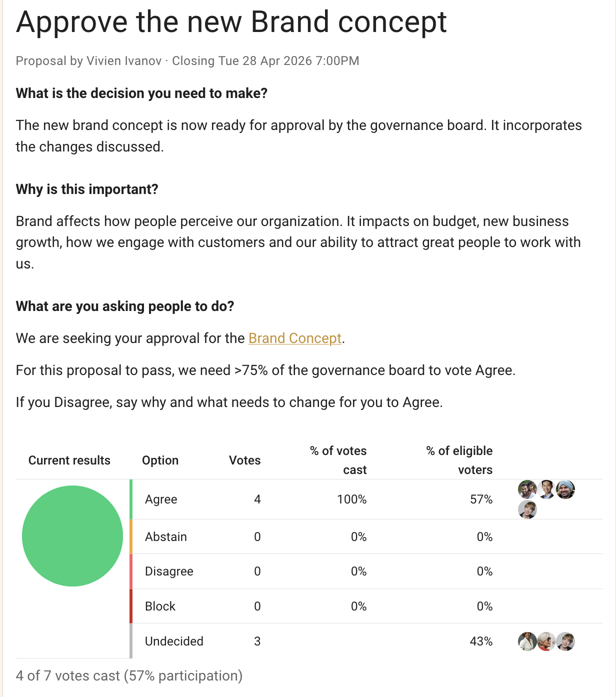Click the Approve the new Brand concept title
This screenshot has height=697, width=616.
pos(231,22)
